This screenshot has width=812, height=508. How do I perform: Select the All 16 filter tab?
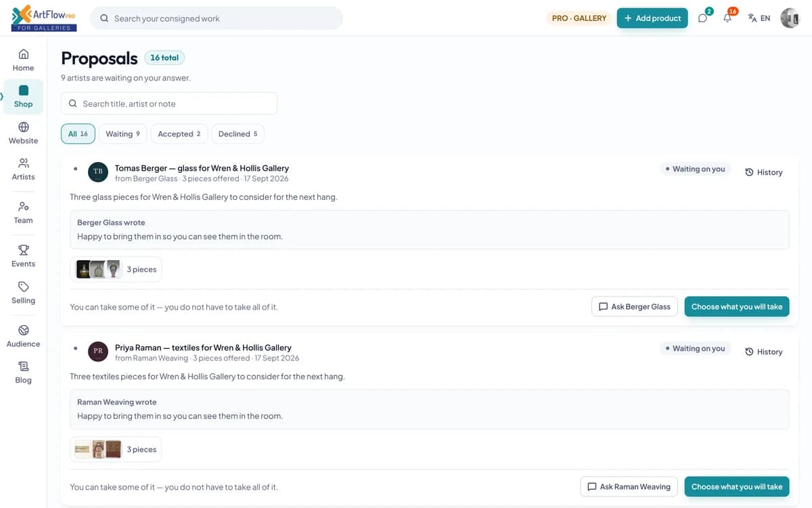click(78, 134)
